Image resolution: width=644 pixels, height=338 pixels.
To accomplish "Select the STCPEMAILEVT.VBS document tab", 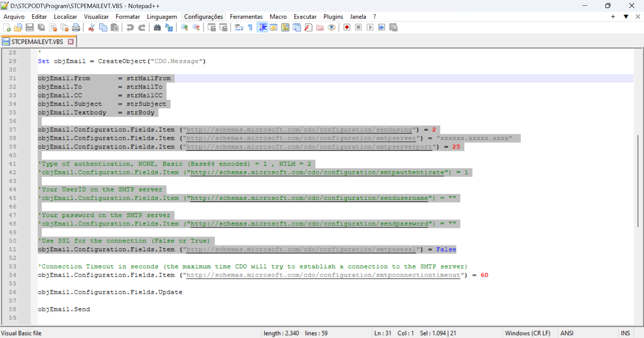I will click(37, 42).
